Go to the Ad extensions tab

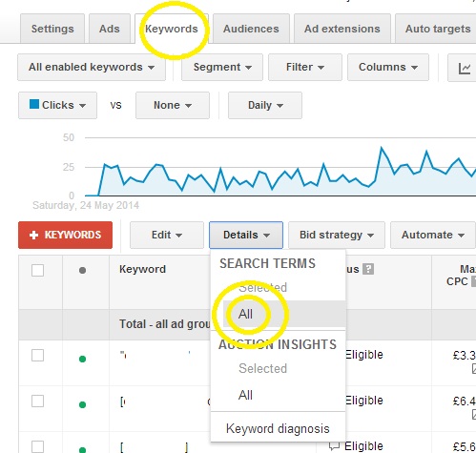coord(342,29)
